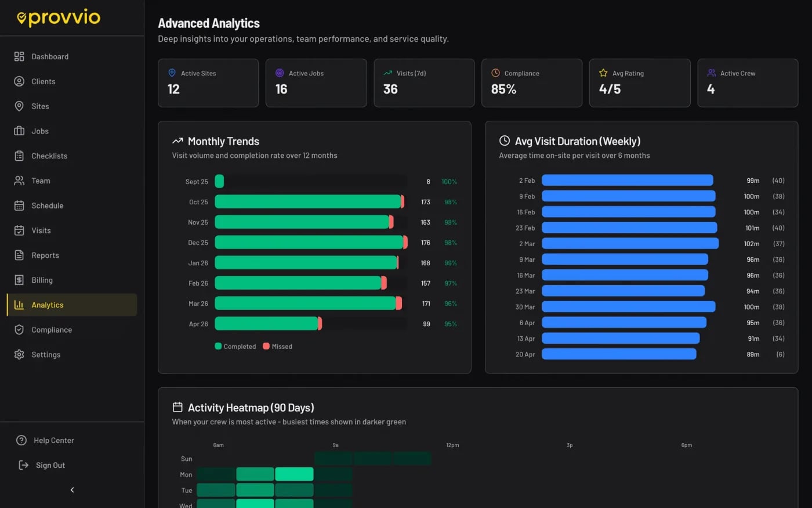Screen dimensions: 812x508
Task: Navigate to Billing
Action: (x=72, y=280)
